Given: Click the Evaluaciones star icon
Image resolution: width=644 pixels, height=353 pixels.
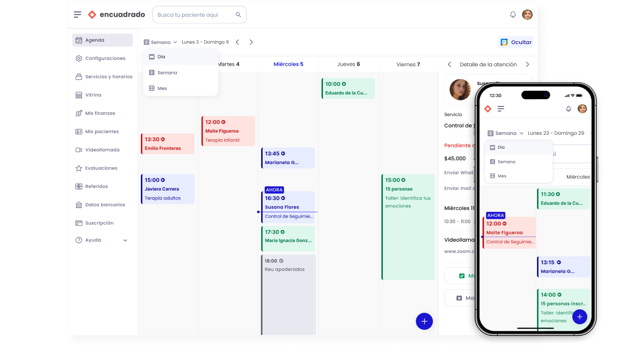Looking at the screenshot, I should point(79,168).
